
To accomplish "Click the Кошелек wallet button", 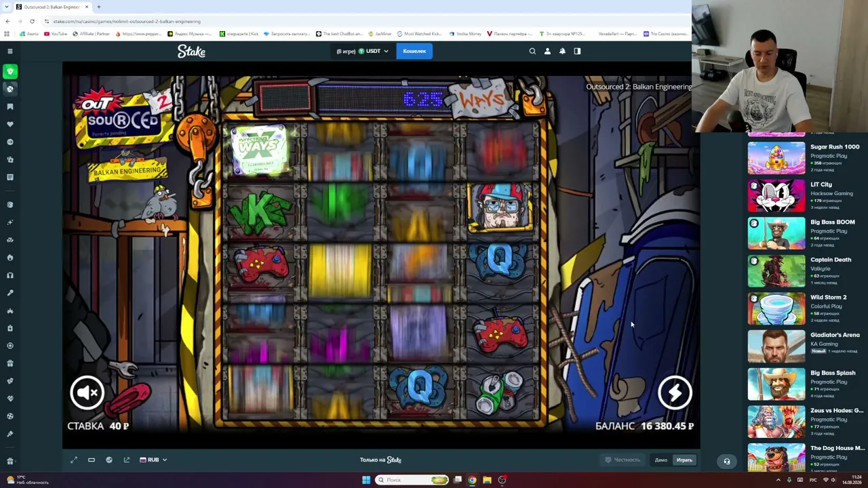I will (414, 51).
